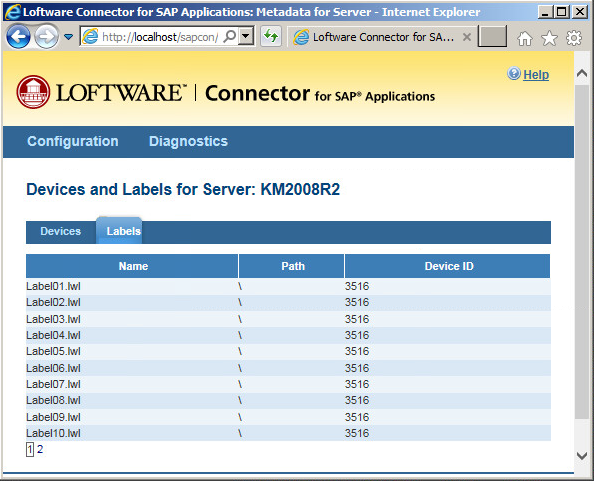
Task: Click the URL address input field
Action: (159, 37)
